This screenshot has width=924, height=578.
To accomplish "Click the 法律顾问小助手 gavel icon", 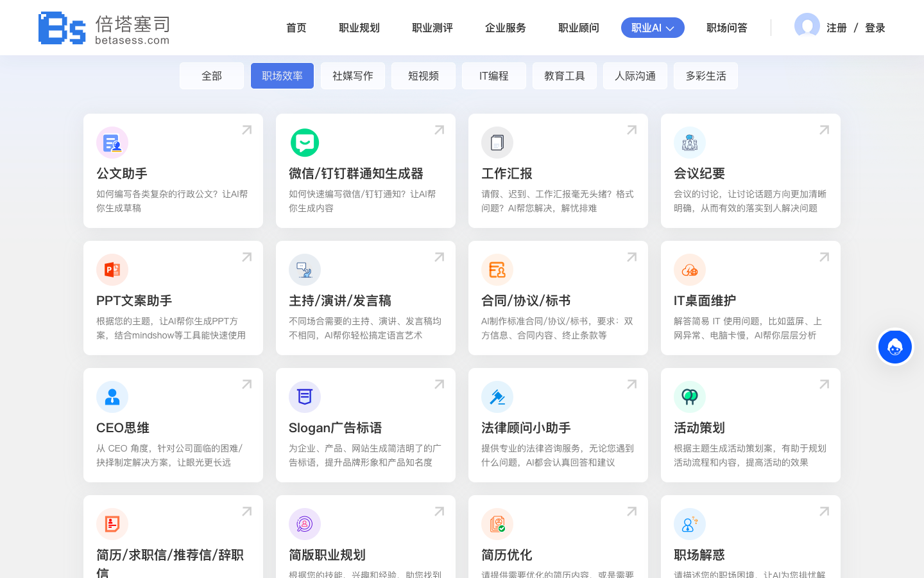I will click(x=497, y=397).
